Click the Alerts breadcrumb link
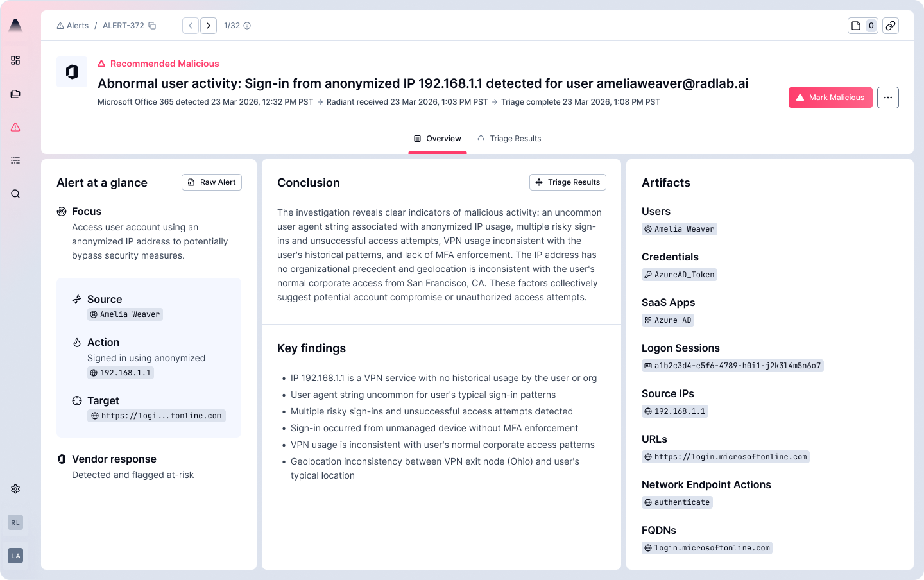 (73, 26)
